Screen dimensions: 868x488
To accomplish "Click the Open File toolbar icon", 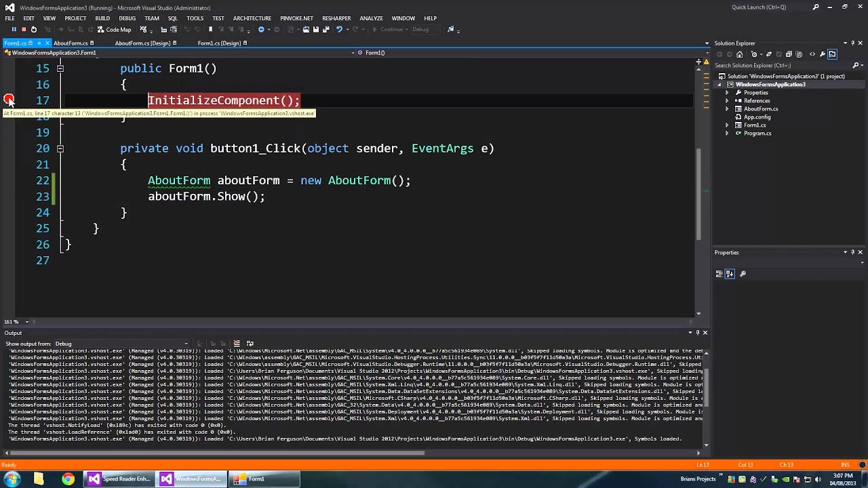I will [306, 29].
